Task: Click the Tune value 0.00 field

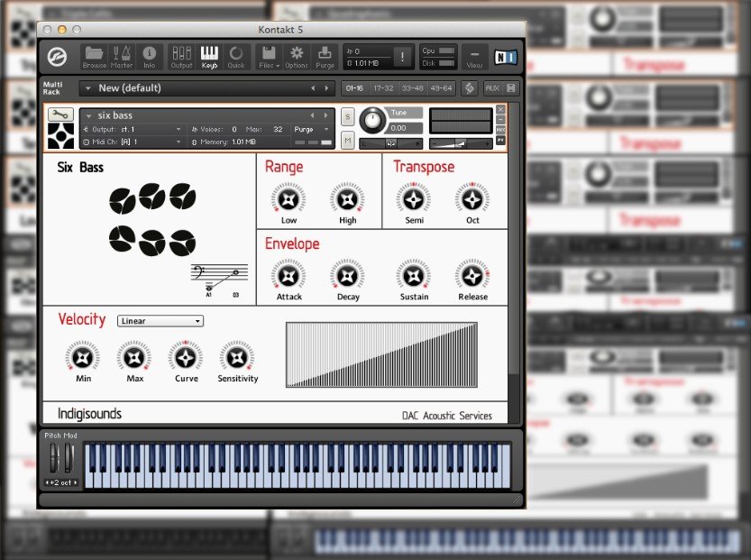Action: (404, 128)
